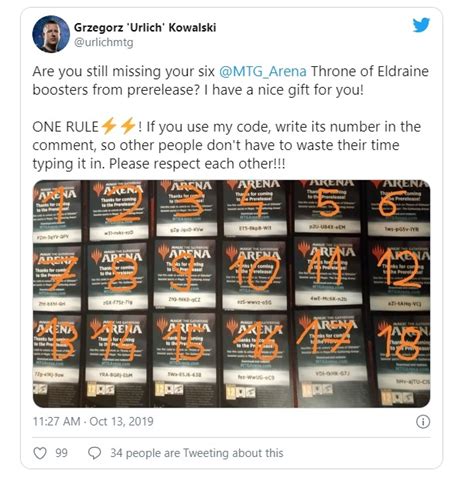Open replies via speech bubble icon

(94, 453)
